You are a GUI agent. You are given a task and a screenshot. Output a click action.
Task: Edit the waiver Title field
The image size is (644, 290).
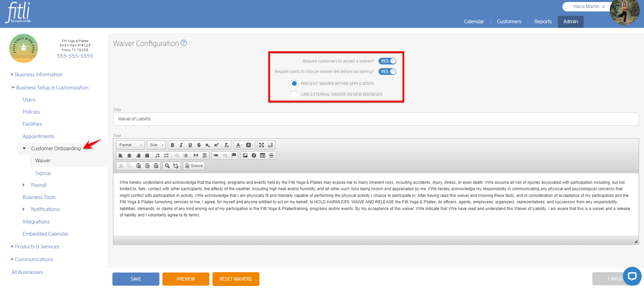376,119
